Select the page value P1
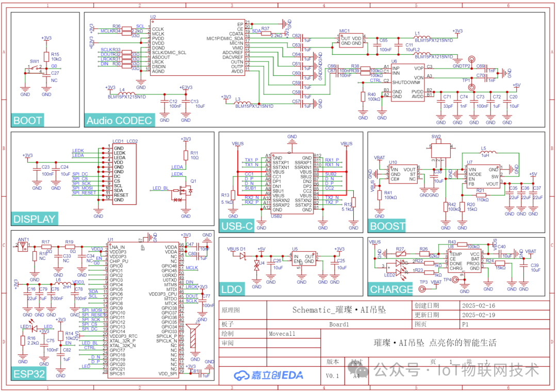Viewport: 557px width, 392px height. pyautogui.click(x=465, y=324)
